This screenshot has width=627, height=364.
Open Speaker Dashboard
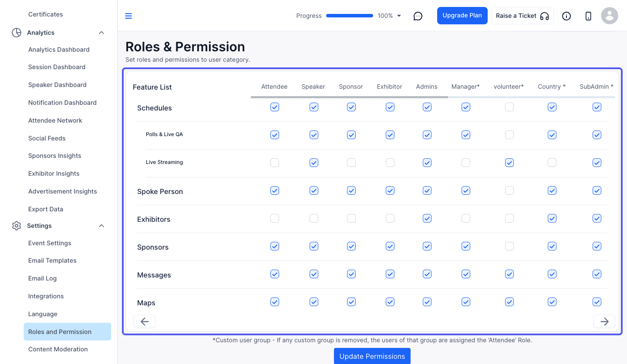coord(57,85)
